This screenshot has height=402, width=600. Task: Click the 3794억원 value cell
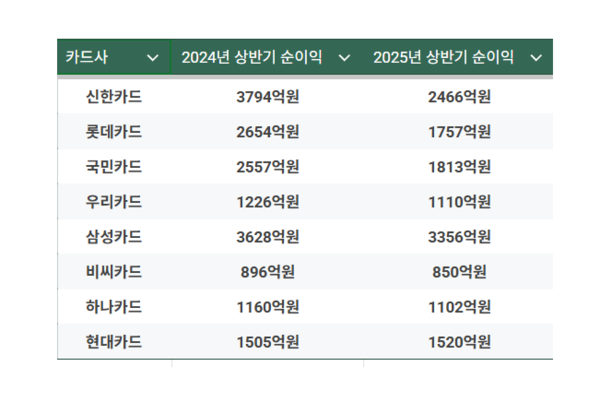point(267,97)
